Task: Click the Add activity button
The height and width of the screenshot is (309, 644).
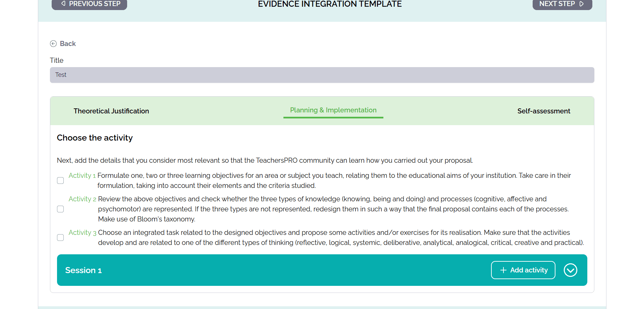Action: (x=523, y=270)
